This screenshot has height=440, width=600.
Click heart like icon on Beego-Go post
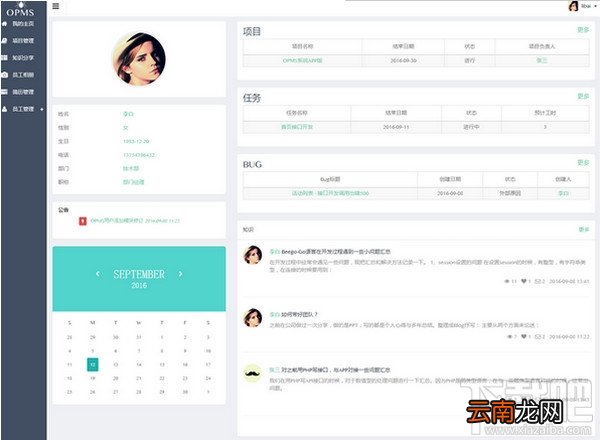pyautogui.click(x=523, y=281)
